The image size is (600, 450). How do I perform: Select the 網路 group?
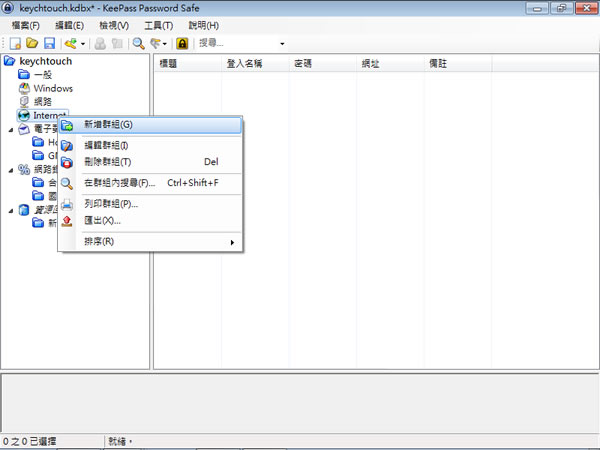[43, 102]
